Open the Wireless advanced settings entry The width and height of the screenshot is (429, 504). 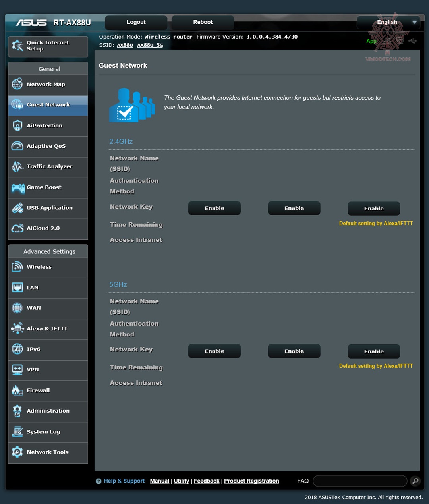(48, 267)
